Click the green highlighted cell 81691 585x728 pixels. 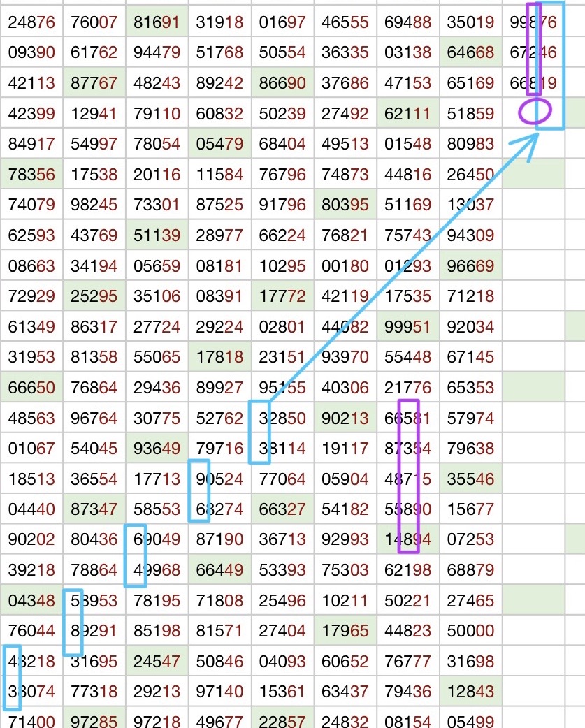pyautogui.click(x=157, y=22)
